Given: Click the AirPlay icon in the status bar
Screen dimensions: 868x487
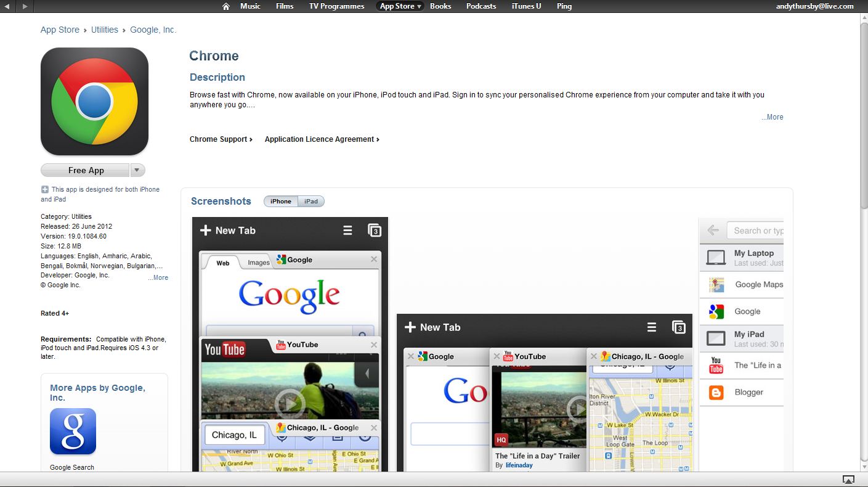Looking at the screenshot, I should click(848, 480).
